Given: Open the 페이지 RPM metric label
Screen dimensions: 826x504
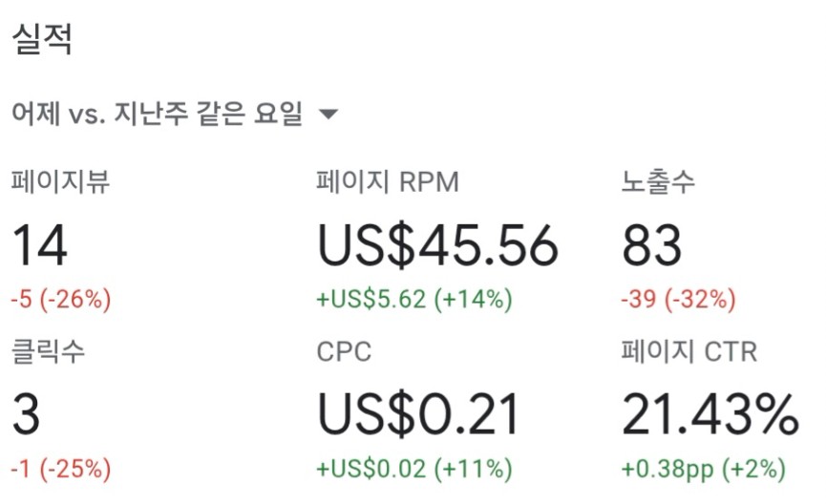Looking at the screenshot, I should tap(387, 181).
